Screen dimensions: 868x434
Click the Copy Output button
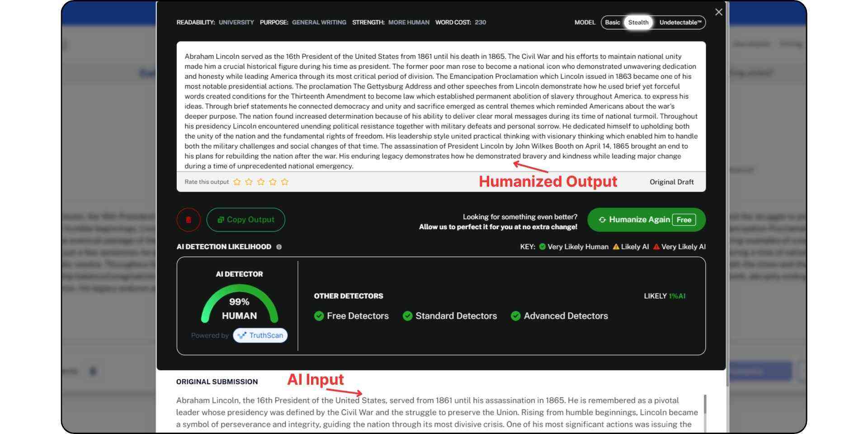click(x=246, y=220)
